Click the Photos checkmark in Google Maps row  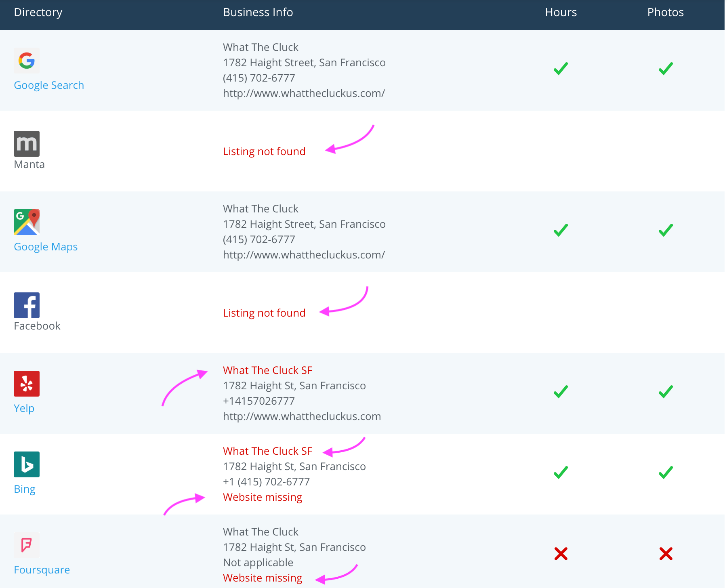(666, 230)
